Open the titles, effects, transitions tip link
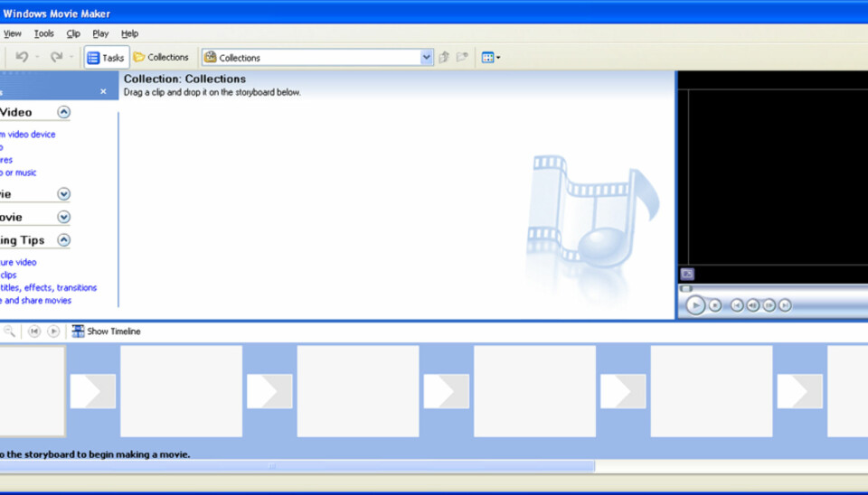This screenshot has height=495, width=868. 48,287
